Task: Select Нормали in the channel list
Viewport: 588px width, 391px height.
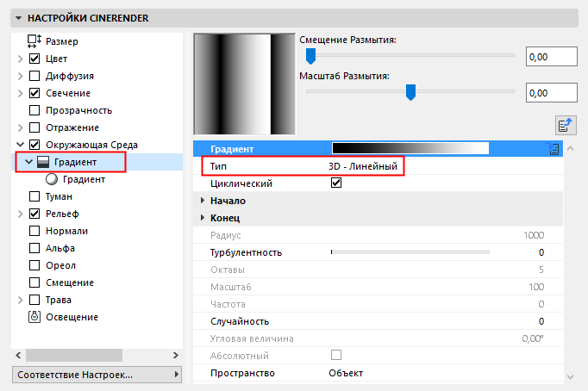Action: [x=67, y=231]
